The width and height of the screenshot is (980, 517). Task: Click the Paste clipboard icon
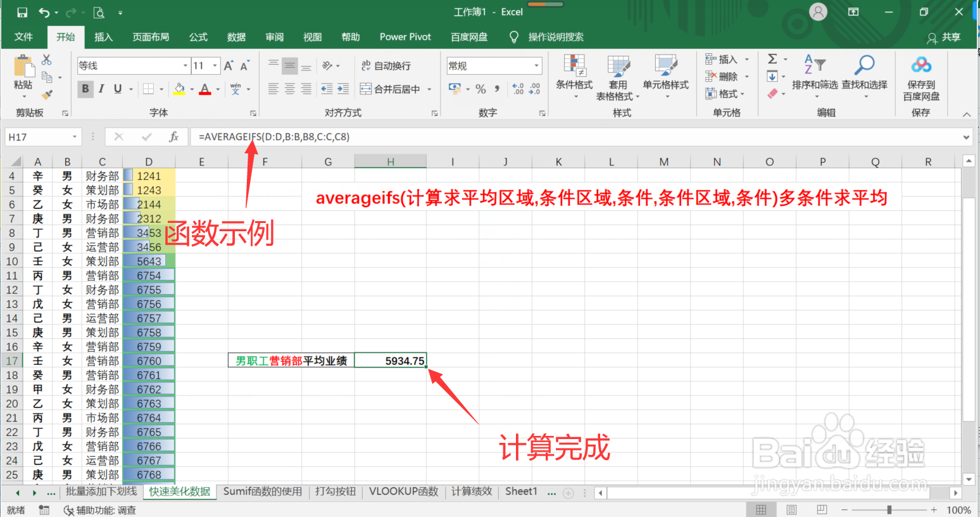point(23,66)
